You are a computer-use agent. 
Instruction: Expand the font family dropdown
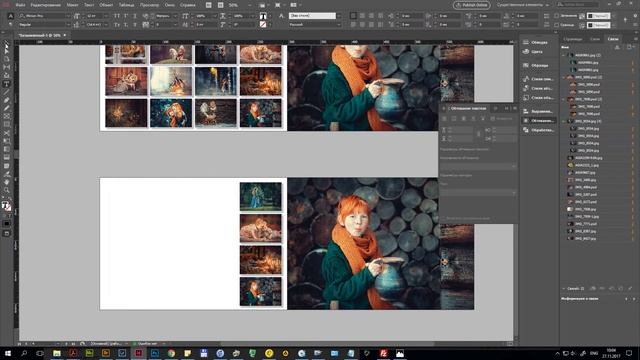[68, 16]
